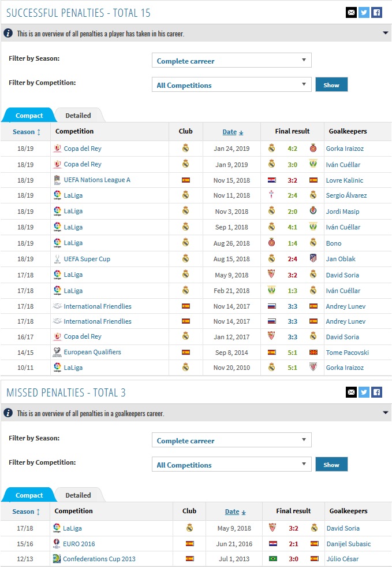Screen dimensions: 392x567
Task: Open the UEFA Nations League A link
Action: pos(96,180)
